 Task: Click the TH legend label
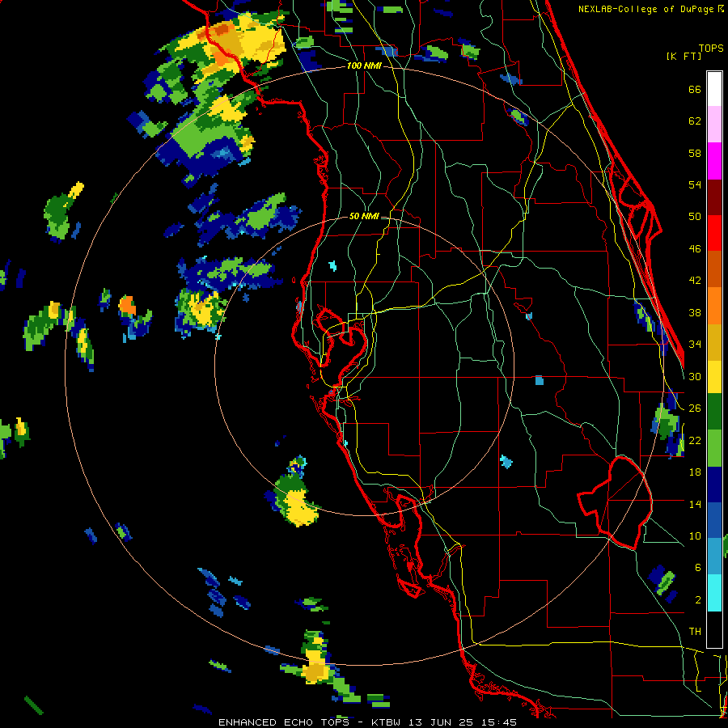(x=695, y=632)
